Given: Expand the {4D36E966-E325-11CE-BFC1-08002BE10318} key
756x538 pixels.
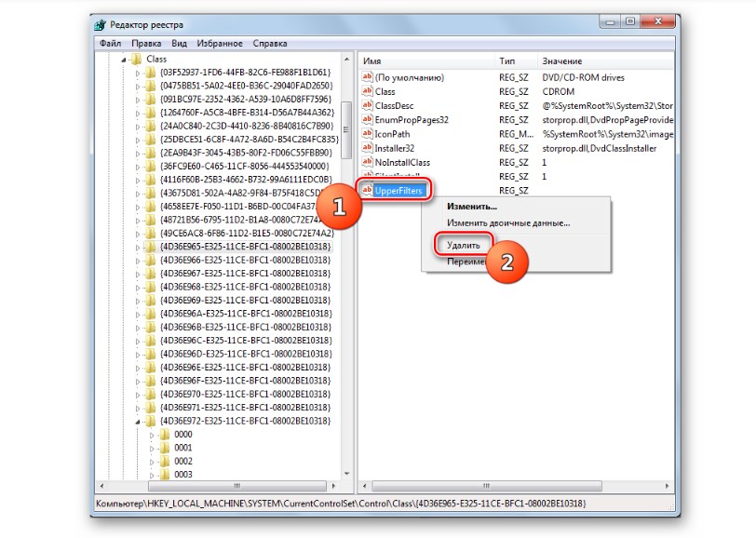Looking at the screenshot, I should coord(138,261).
